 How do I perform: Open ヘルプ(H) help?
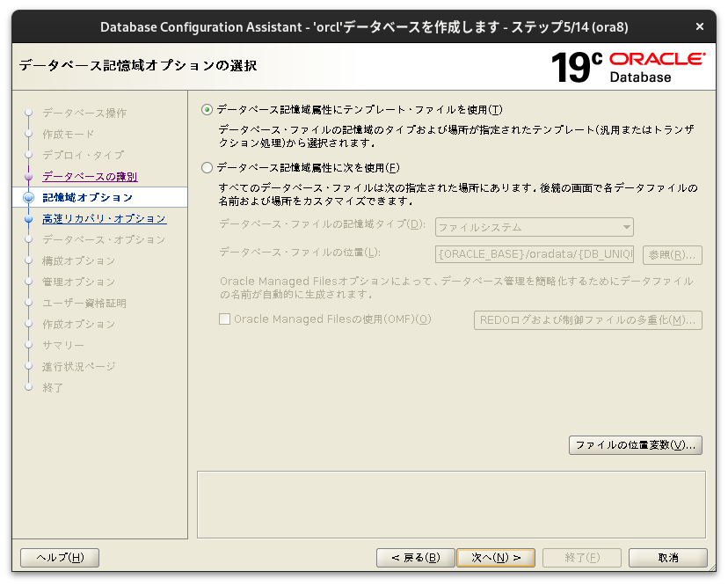tap(59, 557)
